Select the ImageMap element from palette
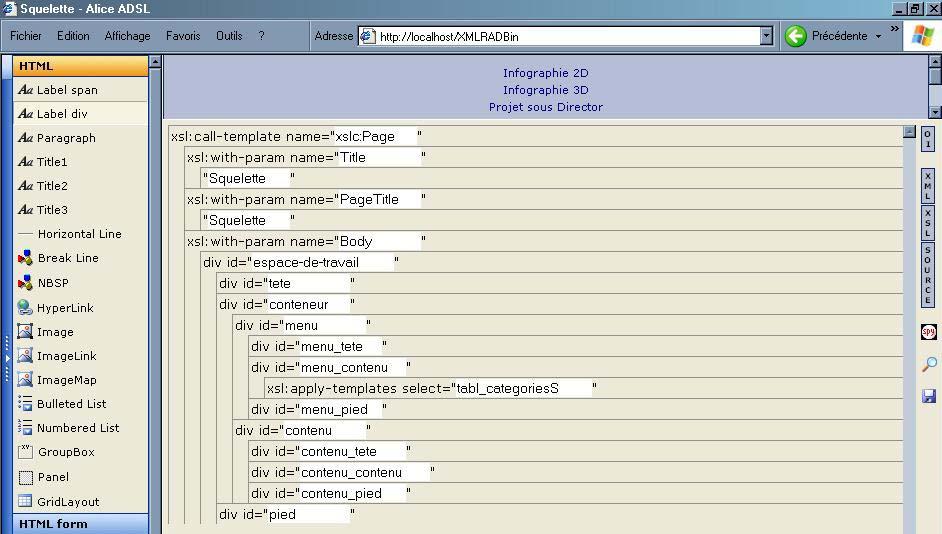This screenshot has height=534, width=942. (x=66, y=380)
